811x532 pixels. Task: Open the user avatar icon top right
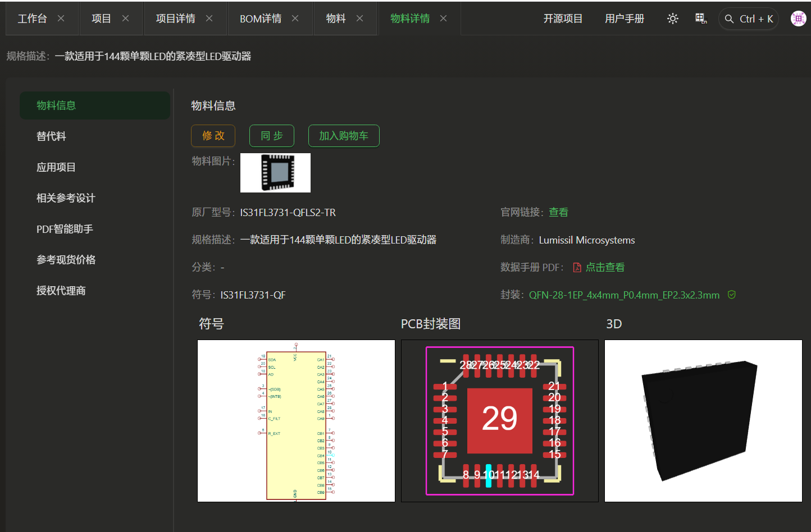tap(798, 18)
